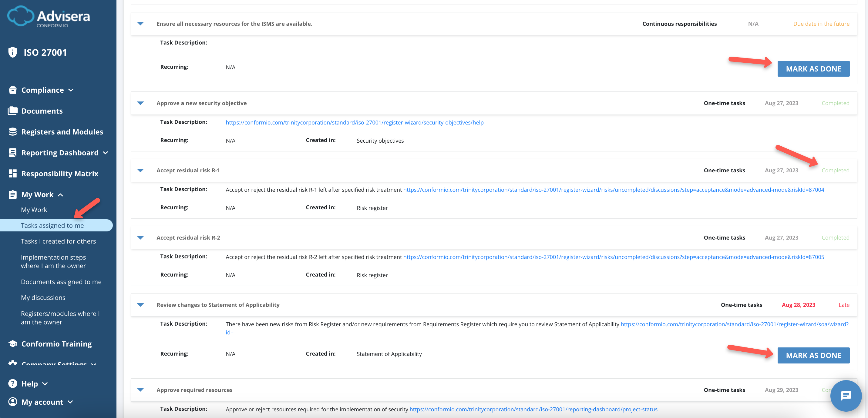This screenshot has height=418, width=868.
Task: Mark the ISMS resources task as done
Action: pyautogui.click(x=813, y=69)
